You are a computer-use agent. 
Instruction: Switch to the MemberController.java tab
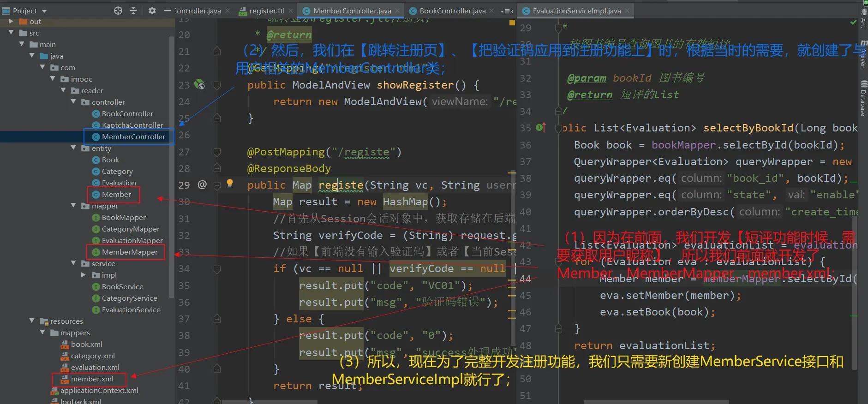(x=352, y=11)
